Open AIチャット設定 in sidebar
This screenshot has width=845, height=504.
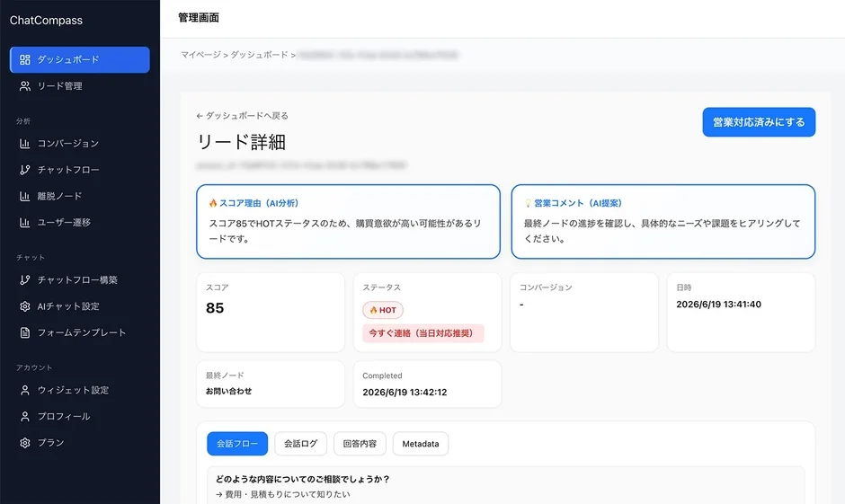click(80, 306)
